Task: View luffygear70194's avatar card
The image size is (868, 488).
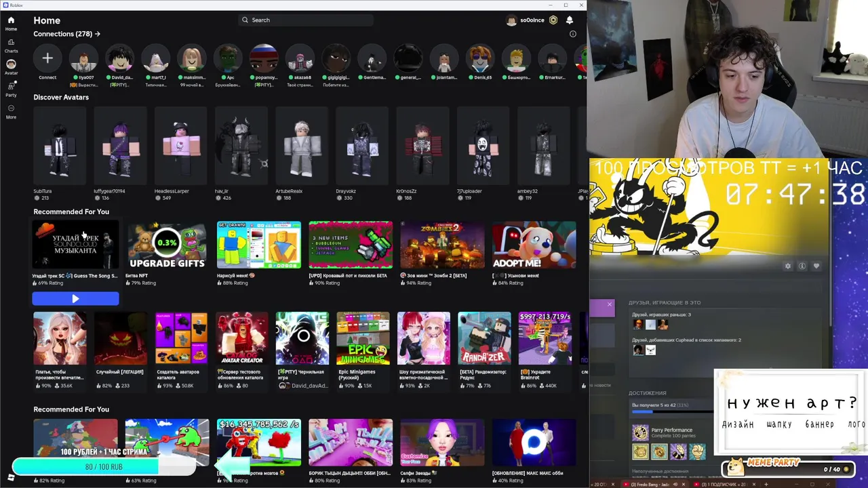Action: (x=120, y=145)
